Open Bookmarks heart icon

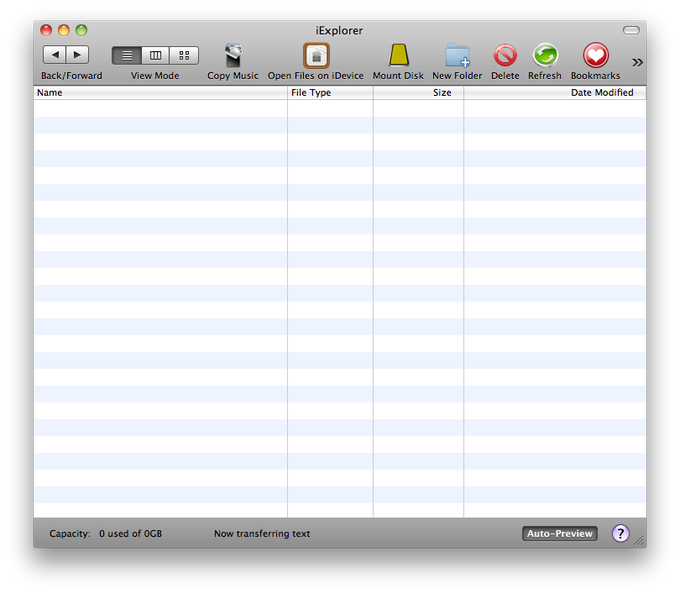tap(595, 55)
